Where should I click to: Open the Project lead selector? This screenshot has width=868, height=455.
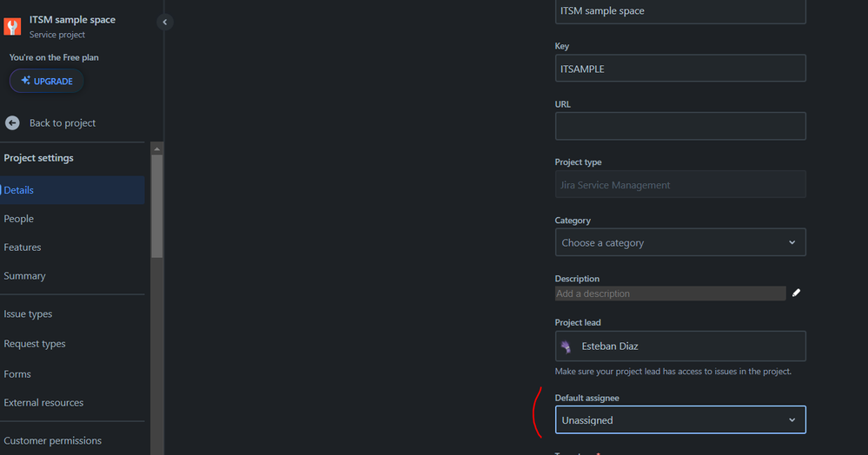(x=680, y=346)
